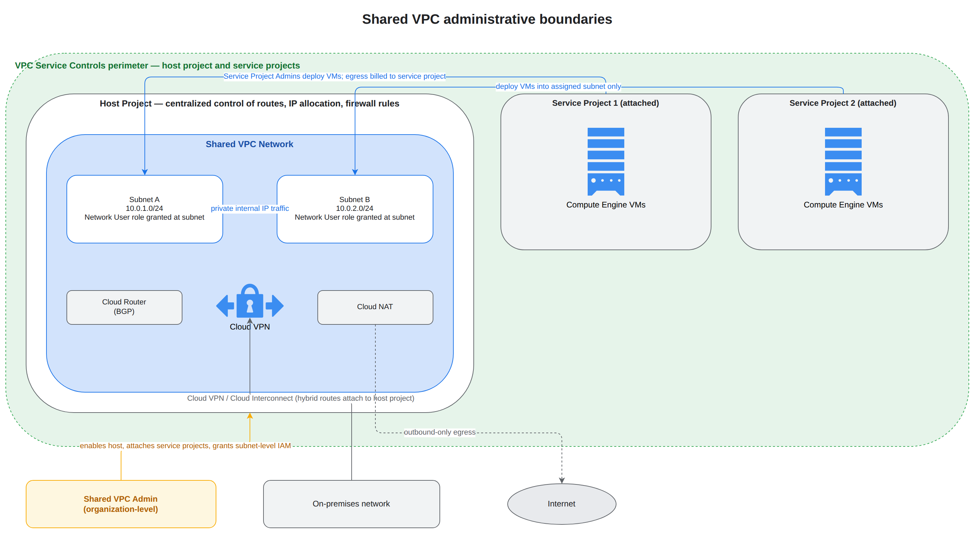Click the Host Project heading text

pos(250,103)
